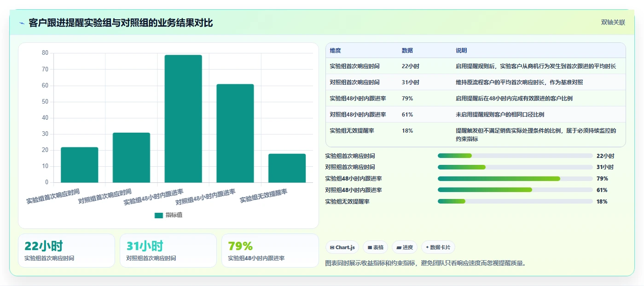Click the 对照组首次响应时间 bar in the chart
Viewport: 644px width, 286px height.
pos(131,158)
